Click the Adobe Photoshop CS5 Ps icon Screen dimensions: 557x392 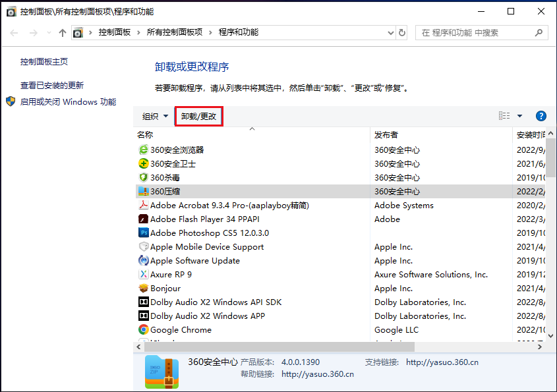point(143,233)
